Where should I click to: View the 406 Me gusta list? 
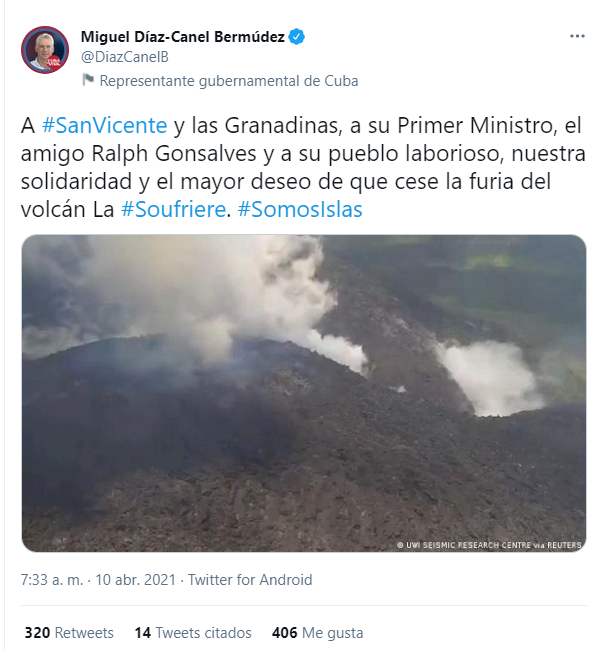[x=317, y=633]
